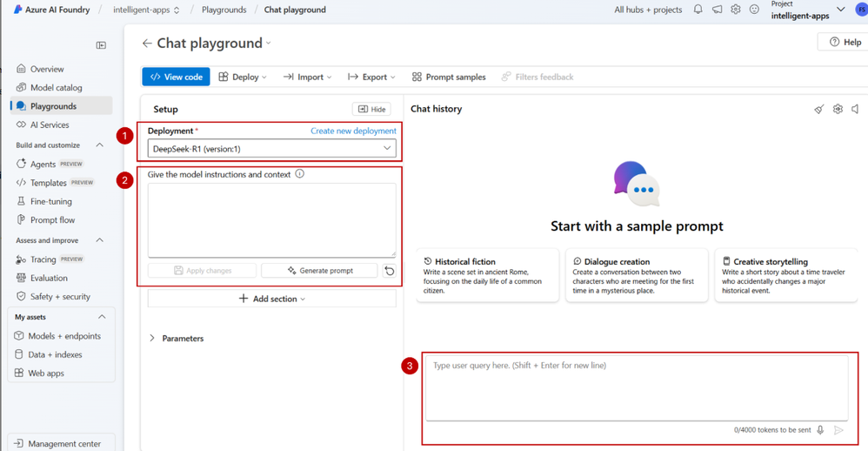Open feedback smiley icon
Viewport: 868px width, 451px height.
click(754, 10)
